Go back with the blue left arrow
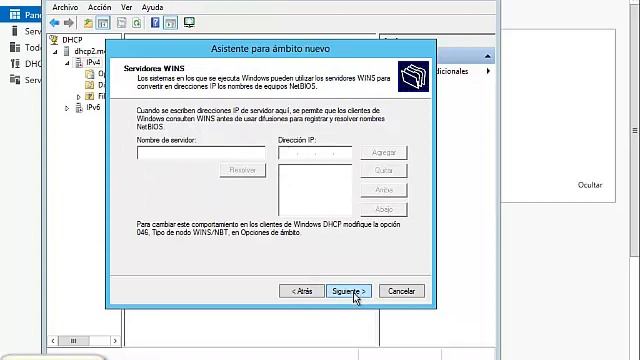640x360 pixels. point(54,23)
